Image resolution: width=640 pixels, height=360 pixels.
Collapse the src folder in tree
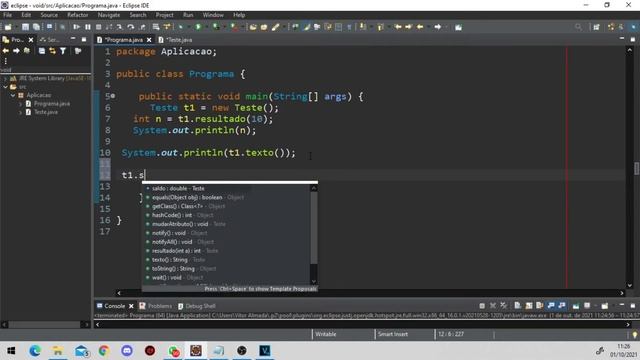click(5, 87)
